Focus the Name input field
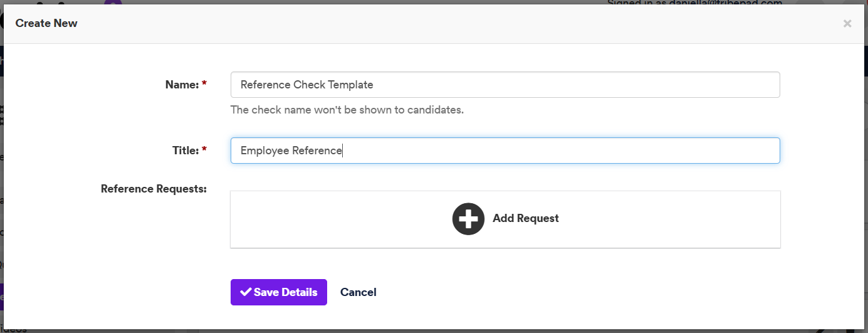Image resolution: width=868 pixels, height=333 pixels. (505, 85)
